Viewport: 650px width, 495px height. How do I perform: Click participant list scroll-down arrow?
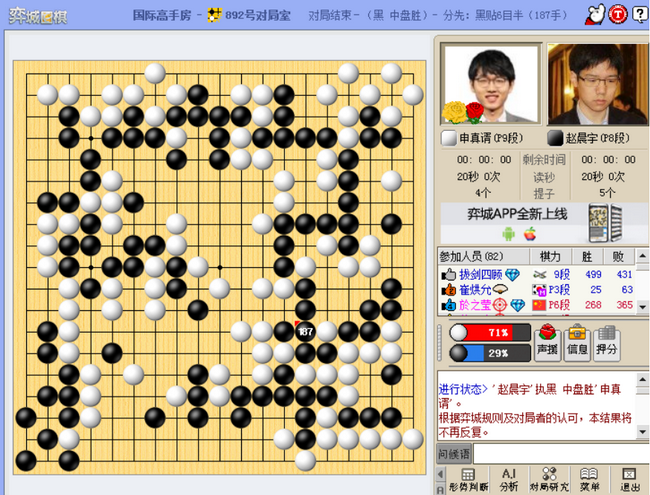click(x=643, y=307)
